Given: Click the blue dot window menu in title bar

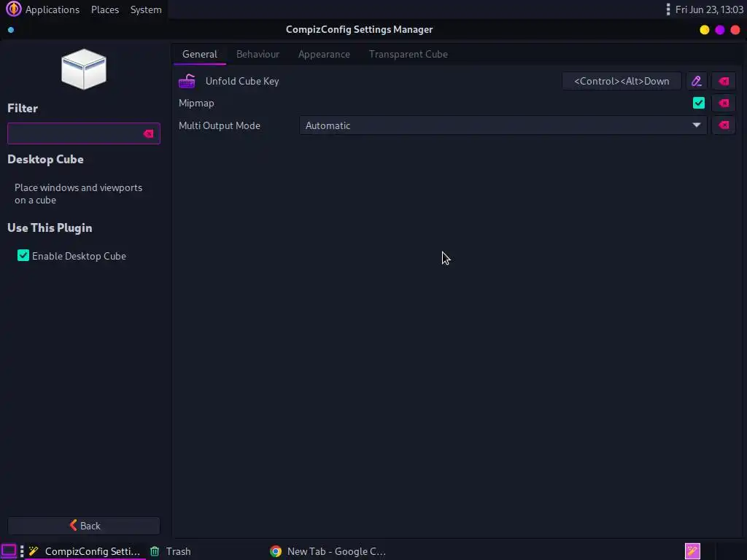Looking at the screenshot, I should click(11, 30).
